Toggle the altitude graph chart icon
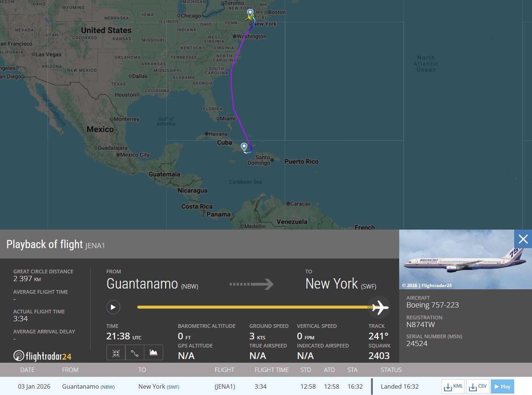 [x=154, y=353]
